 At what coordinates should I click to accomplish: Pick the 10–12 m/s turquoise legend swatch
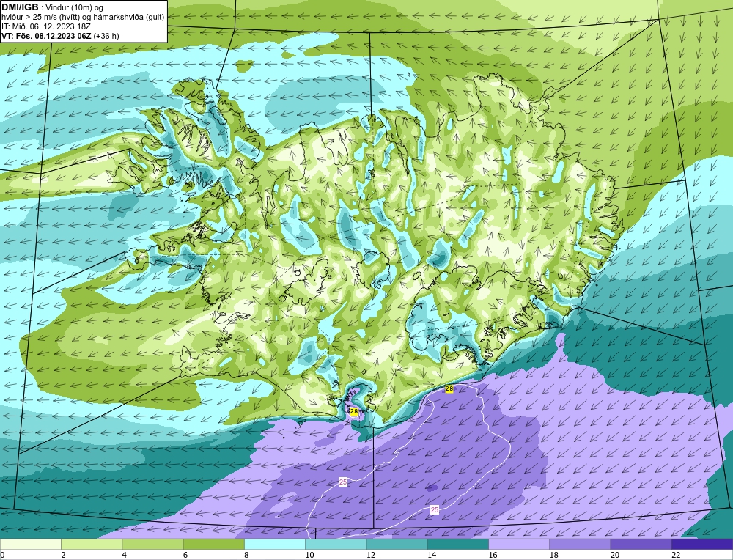tap(336, 544)
